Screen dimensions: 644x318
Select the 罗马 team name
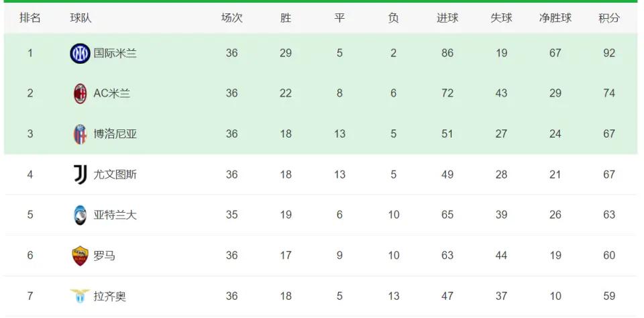tap(105, 256)
